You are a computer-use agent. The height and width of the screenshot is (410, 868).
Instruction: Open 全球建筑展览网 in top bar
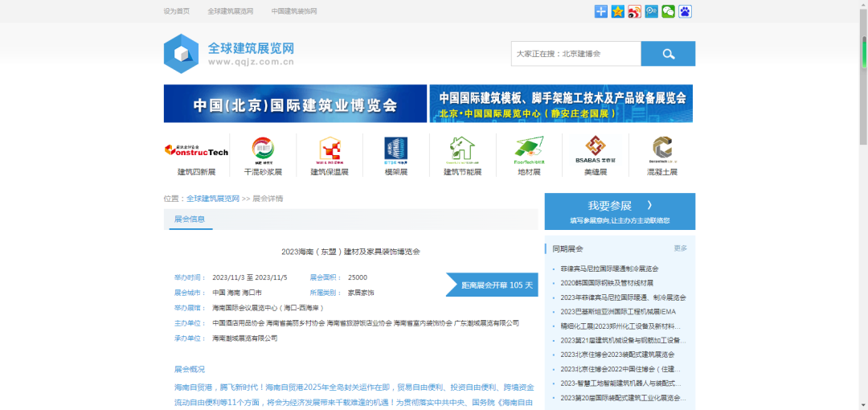coord(231,11)
